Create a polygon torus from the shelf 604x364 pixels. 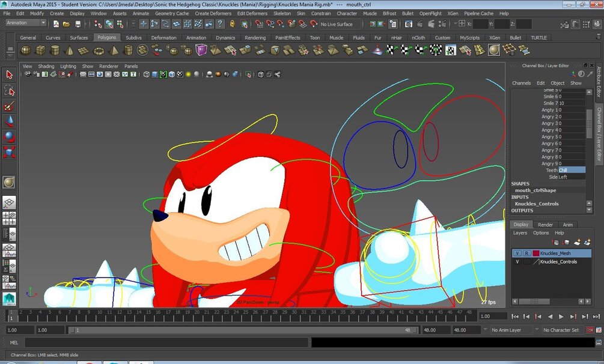click(99, 50)
